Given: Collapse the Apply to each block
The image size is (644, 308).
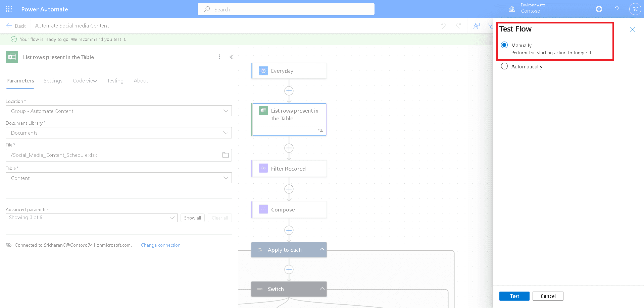Looking at the screenshot, I should point(322,249).
